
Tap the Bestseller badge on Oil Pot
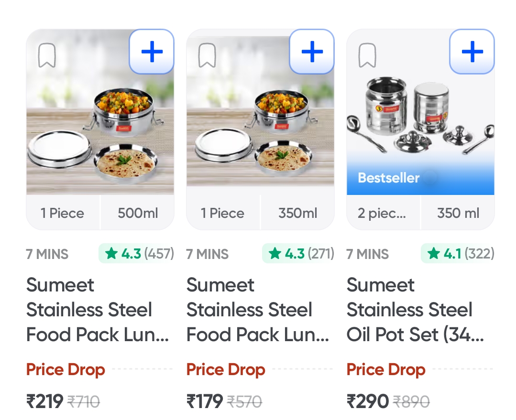coord(389,178)
